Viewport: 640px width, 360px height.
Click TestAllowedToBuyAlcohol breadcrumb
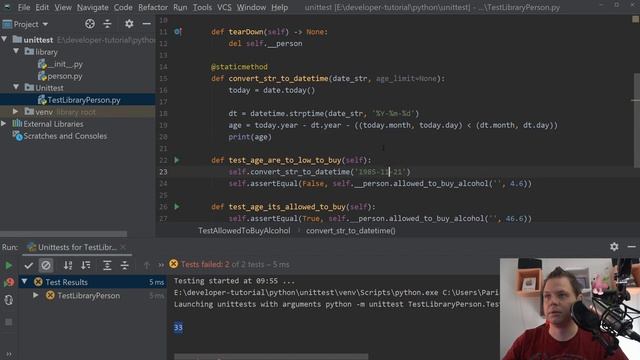[x=244, y=231]
